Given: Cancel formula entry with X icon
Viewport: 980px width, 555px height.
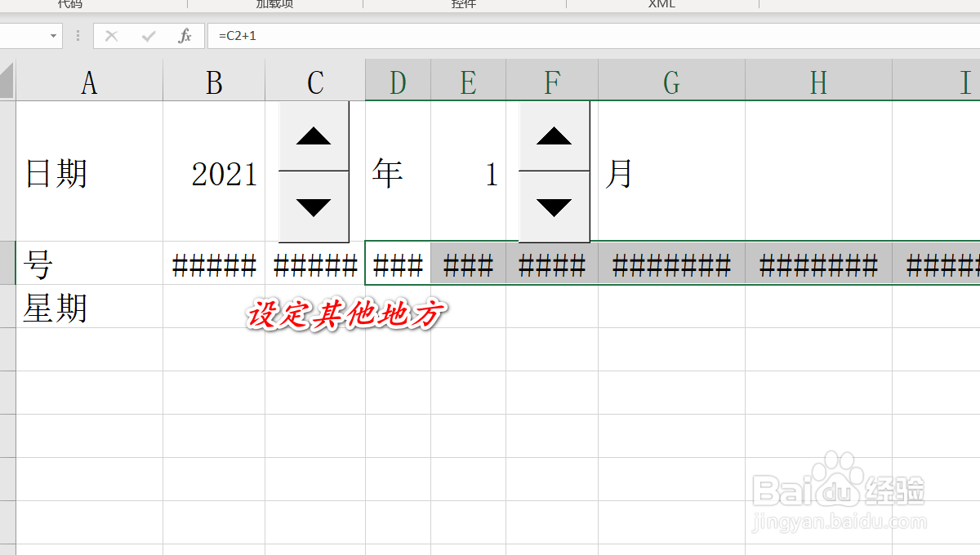Looking at the screenshot, I should (112, 36).
